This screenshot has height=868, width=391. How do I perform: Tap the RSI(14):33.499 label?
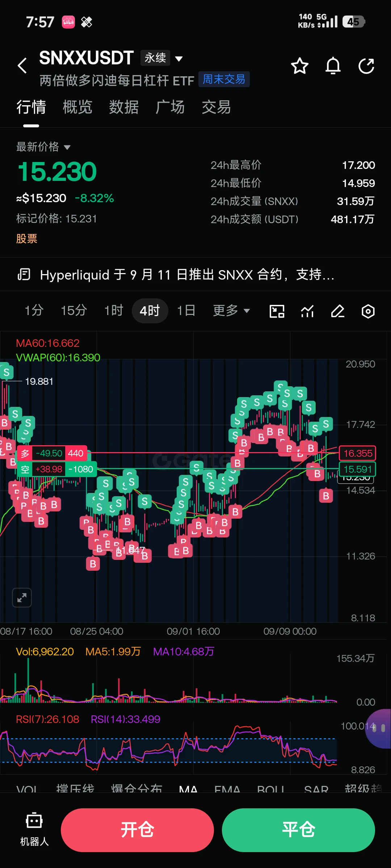tap(125, 719)
